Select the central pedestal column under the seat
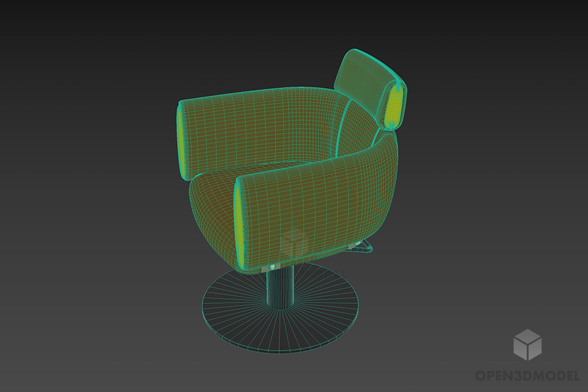The width and height of the screenshot is (588, 392). pos(280,287)
